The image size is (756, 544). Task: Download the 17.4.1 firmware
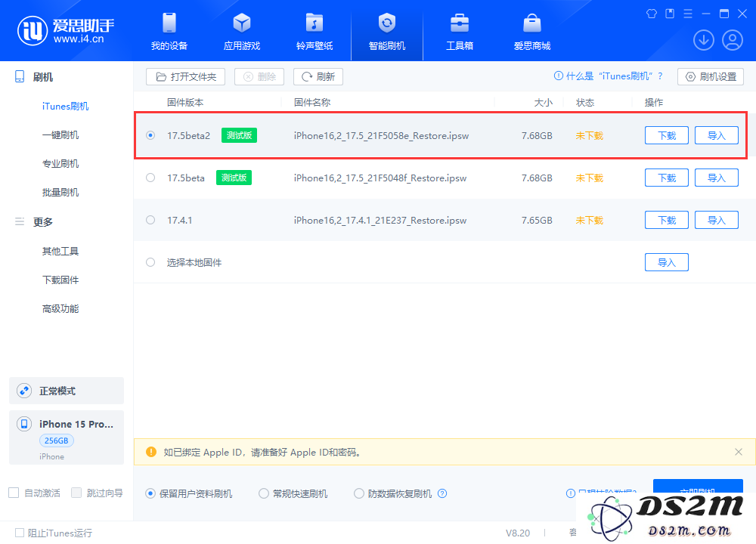pos(667,220)
